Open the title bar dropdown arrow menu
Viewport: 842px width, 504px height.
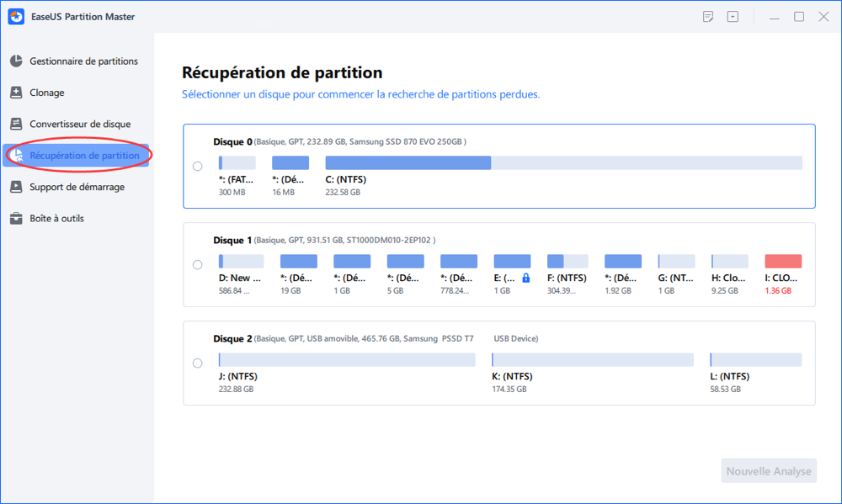733,17
